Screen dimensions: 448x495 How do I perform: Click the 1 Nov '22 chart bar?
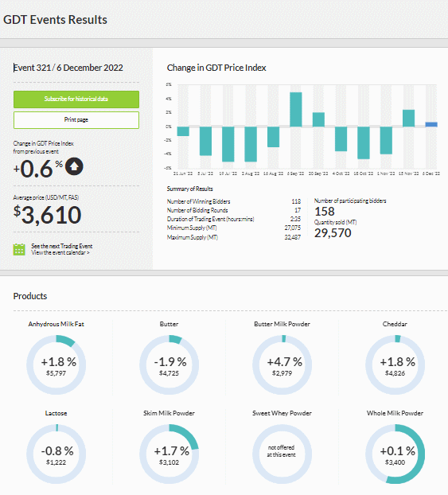(386, 141)
